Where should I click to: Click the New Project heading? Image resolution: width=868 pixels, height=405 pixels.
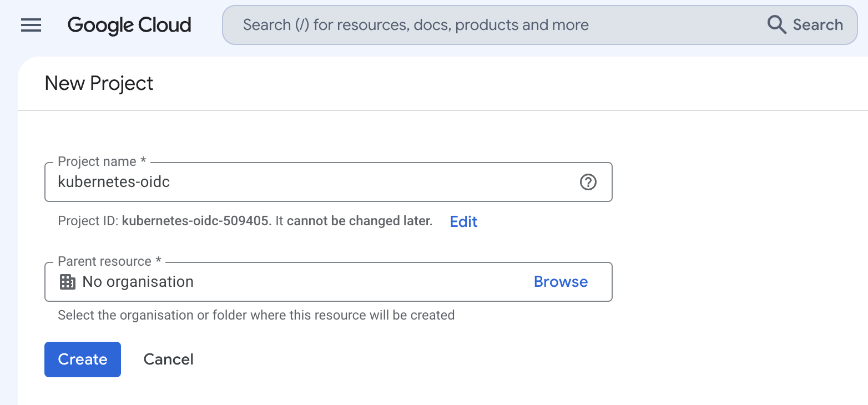click(99, 83)
